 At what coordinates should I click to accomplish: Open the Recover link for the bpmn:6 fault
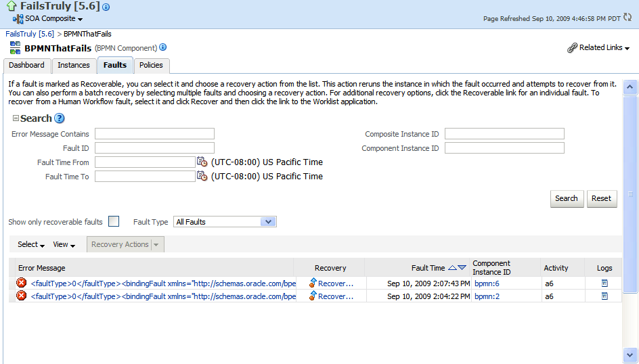[x=335, y=283]
